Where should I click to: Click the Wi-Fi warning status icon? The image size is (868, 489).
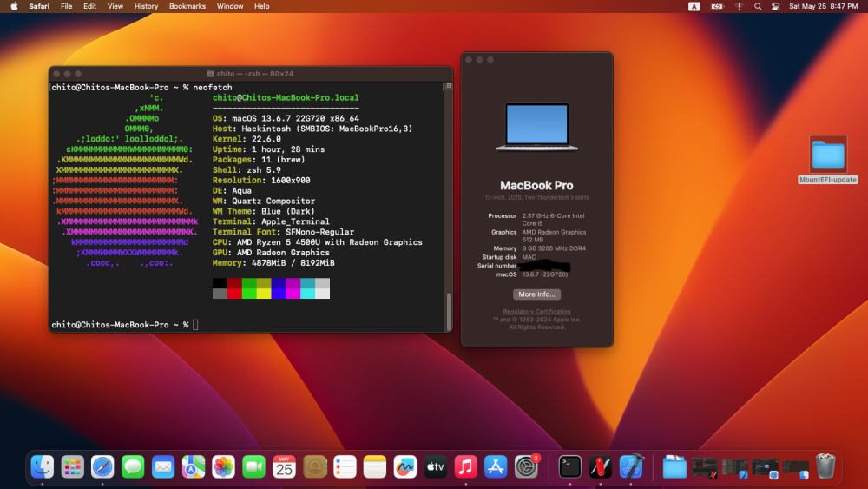pyautogui.click(x=739, y=6)
